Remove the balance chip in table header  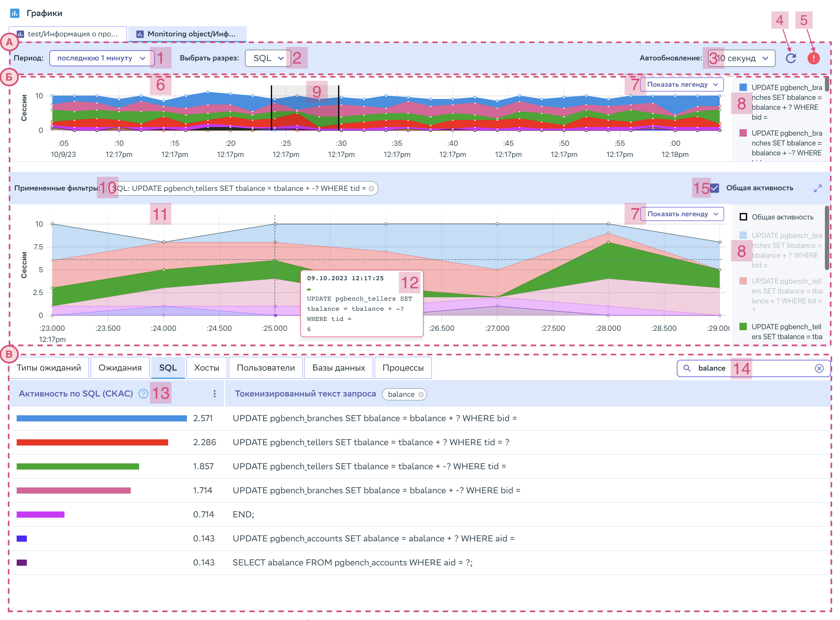tap(421, 394)
